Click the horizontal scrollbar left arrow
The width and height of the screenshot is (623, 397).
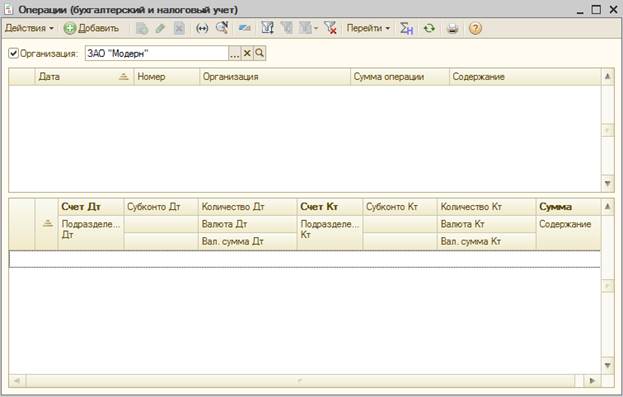(x=17, y=381)
